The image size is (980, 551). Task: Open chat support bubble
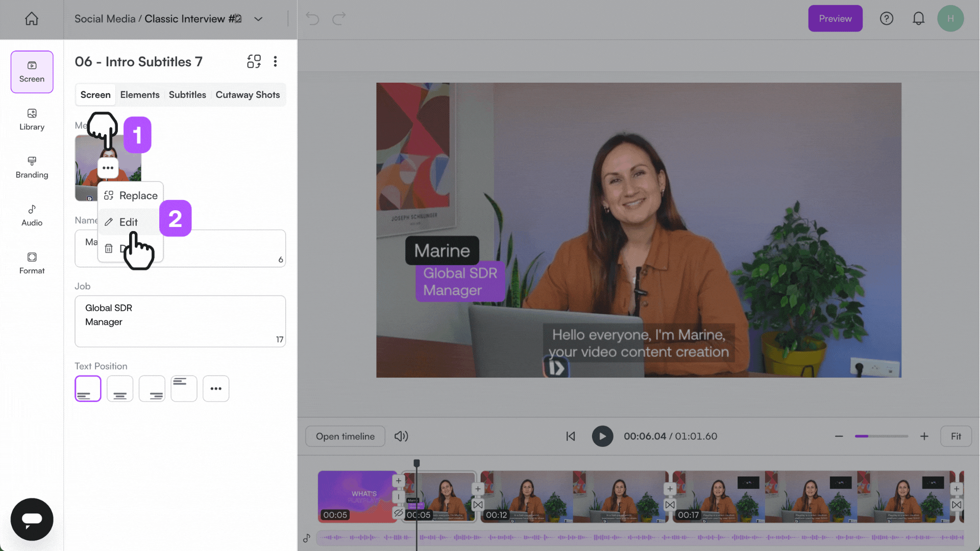pyautogui.click(x=32, y=519)
